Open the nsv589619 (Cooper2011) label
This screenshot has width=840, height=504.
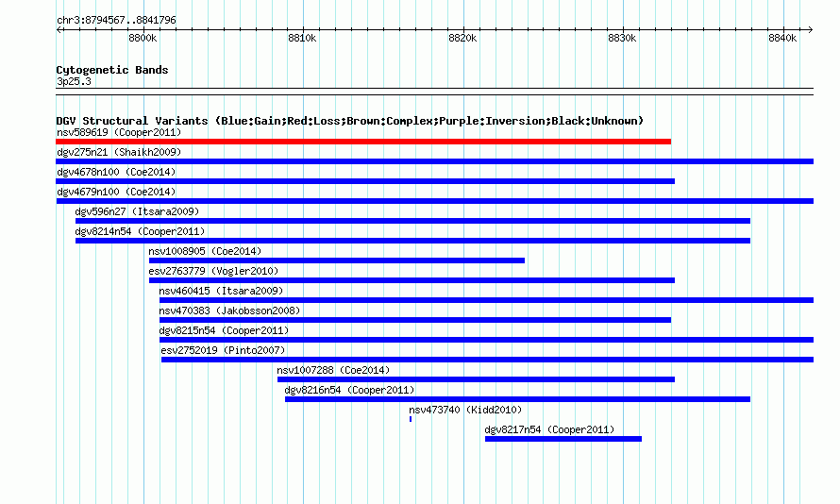pos(119,132)
